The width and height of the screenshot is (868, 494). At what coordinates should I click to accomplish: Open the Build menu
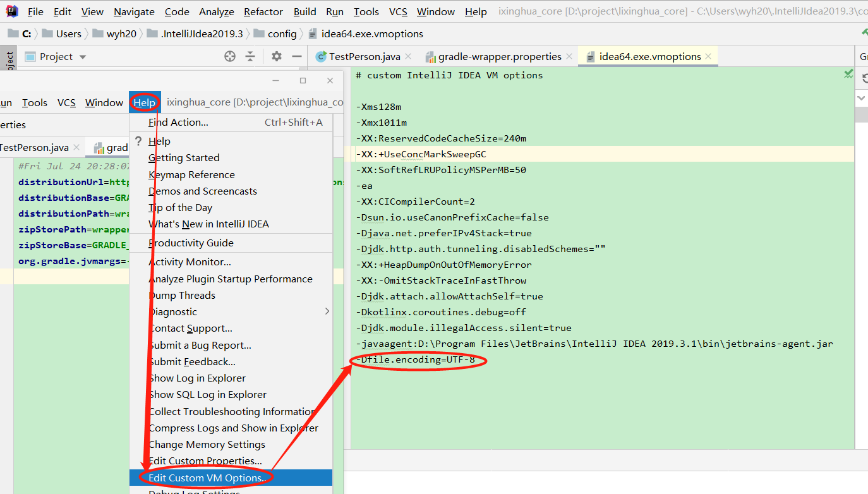[305, 11]
